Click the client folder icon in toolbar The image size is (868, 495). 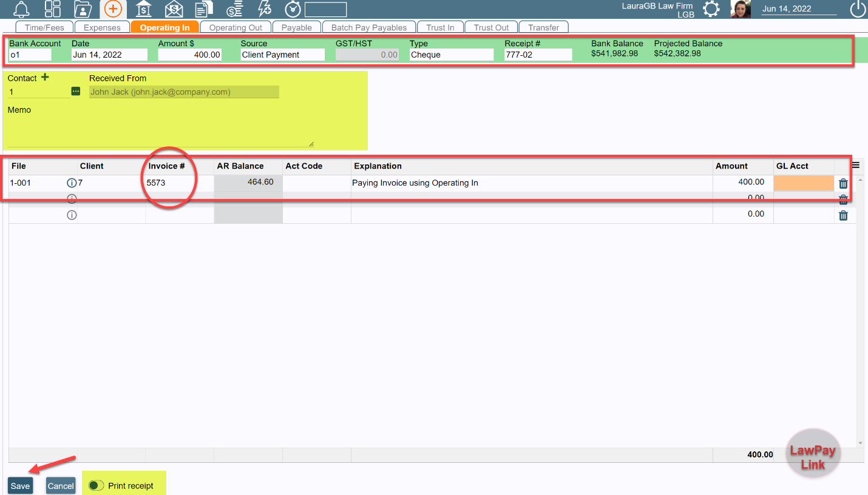tap(82, 9)
